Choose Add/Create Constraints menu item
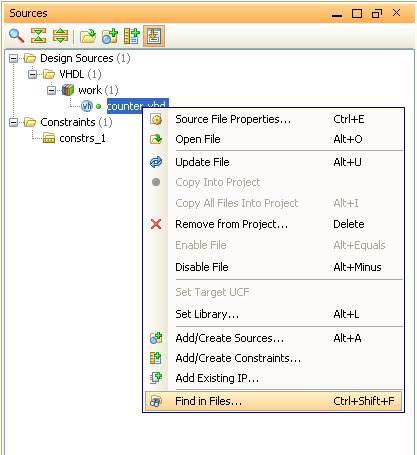Viewport: 417px width, 455px height. 273,358
